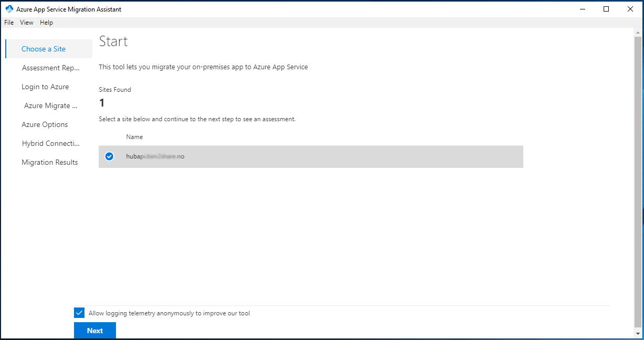Open the File menu
The height and width of the screenshot is (340, 644).
(9, 23)
